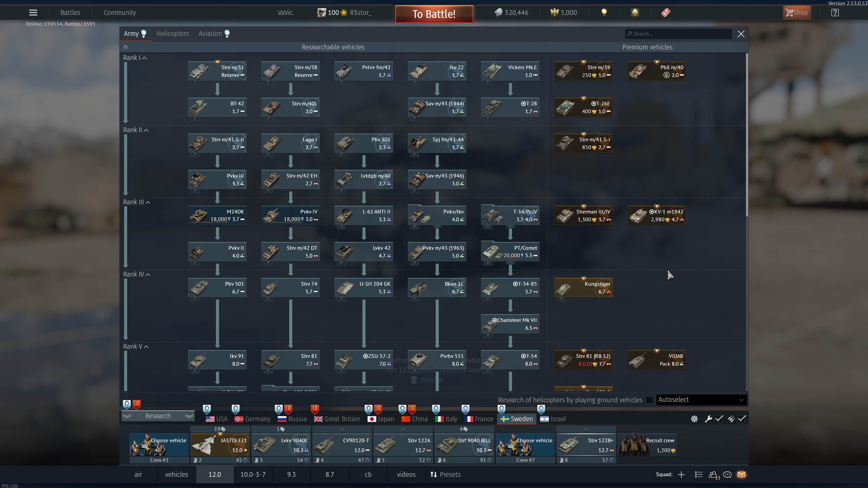Image resolution: width=868 pixels, height=488 pixels.
Task: Toggle automatic ammo refill checkbox
Action: (x=742, y=419)
